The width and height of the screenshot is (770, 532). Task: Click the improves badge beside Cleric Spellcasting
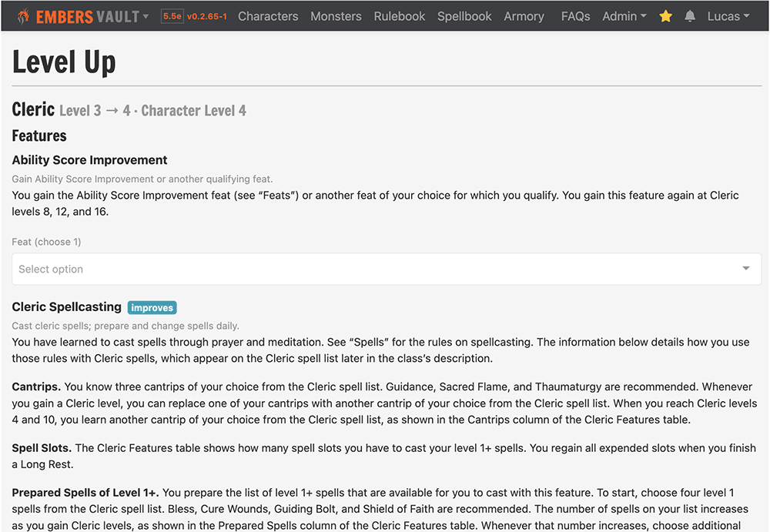(x=152, y=307)
